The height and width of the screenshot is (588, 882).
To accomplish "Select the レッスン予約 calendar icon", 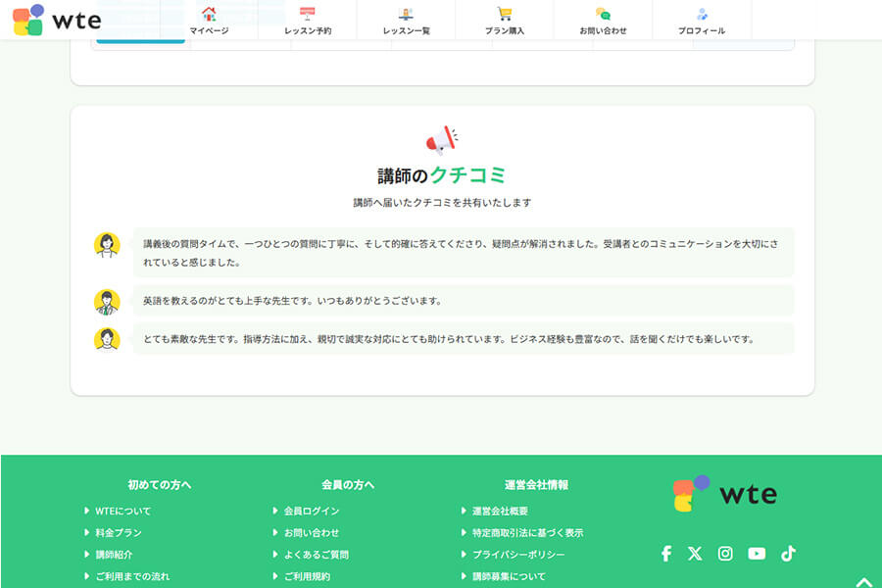I will pyautogui.click(x=308, y=13).
